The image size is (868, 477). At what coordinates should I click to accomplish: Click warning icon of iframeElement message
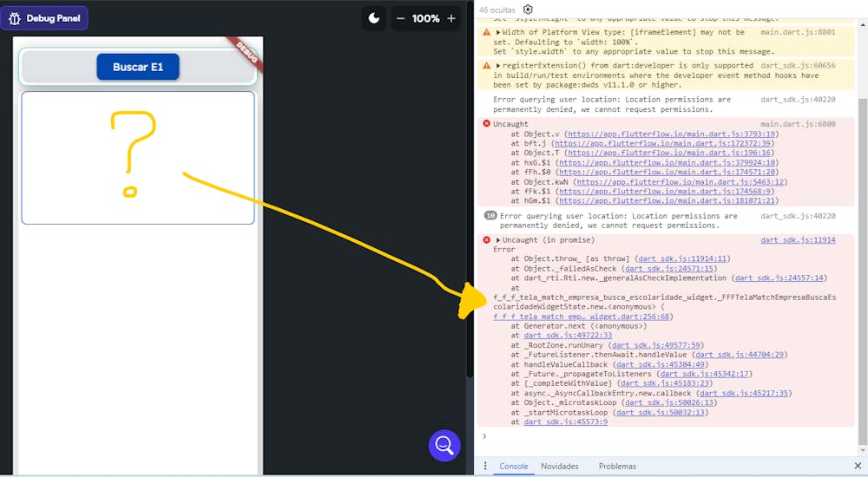click(x=487, y=33)
